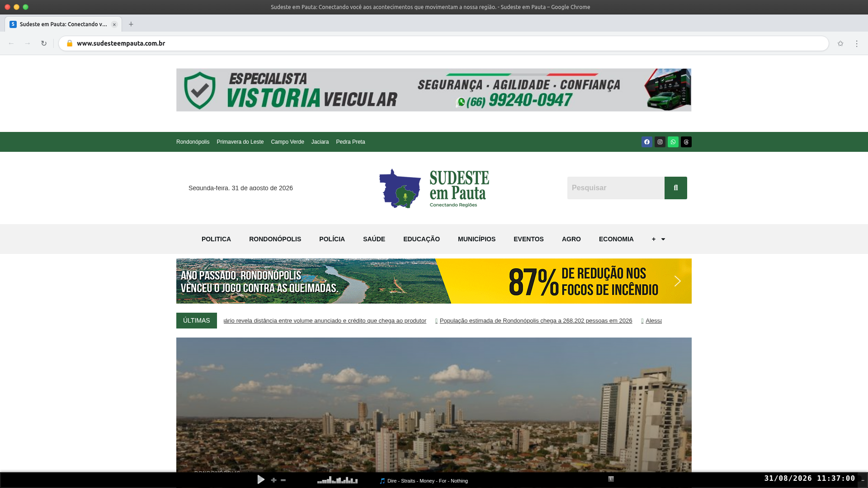Open the MUNICÍPIOS navigation item
This screenshot has width=868, height=488.
(476, 239)
